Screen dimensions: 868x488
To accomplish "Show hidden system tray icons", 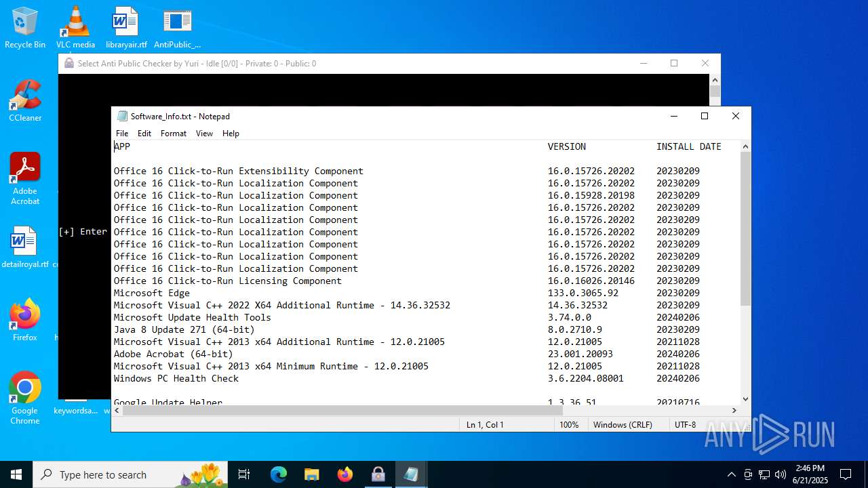I will 731,474.
